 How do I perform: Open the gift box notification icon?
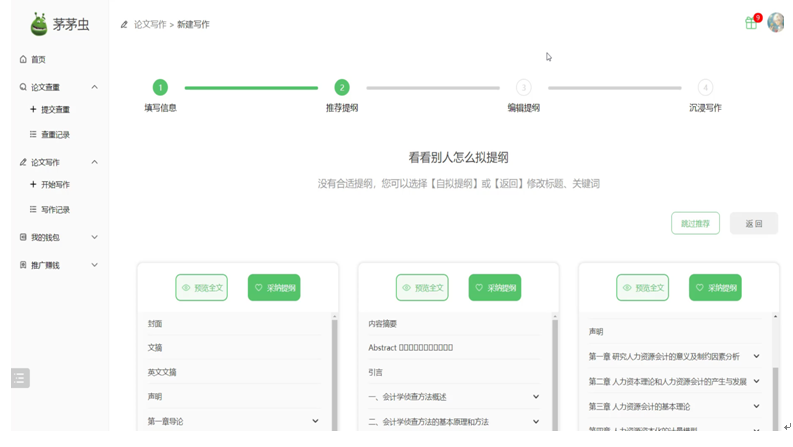point(751,23)
